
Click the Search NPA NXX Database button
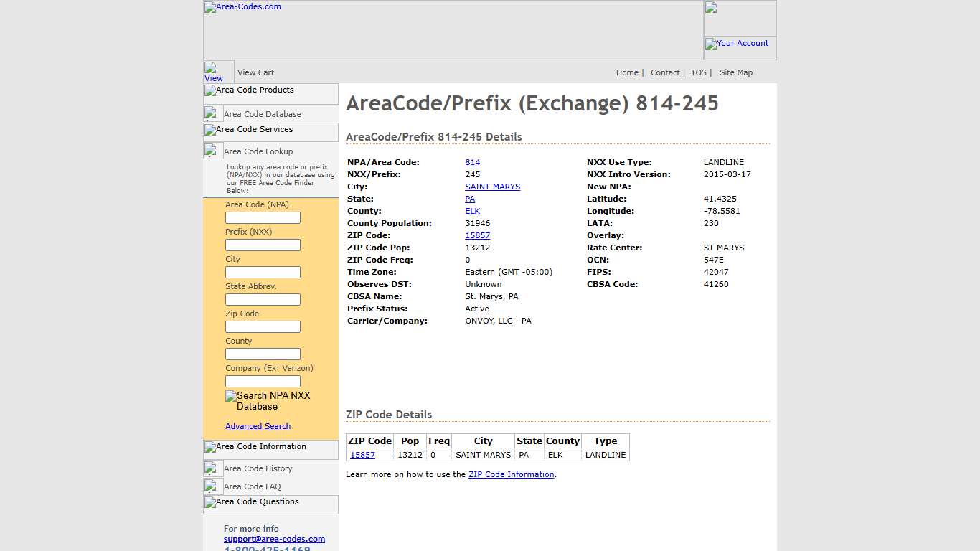[x=268, y=401]
